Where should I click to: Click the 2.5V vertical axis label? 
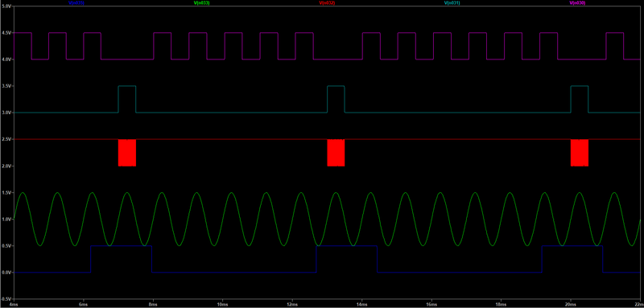[6, 139]
